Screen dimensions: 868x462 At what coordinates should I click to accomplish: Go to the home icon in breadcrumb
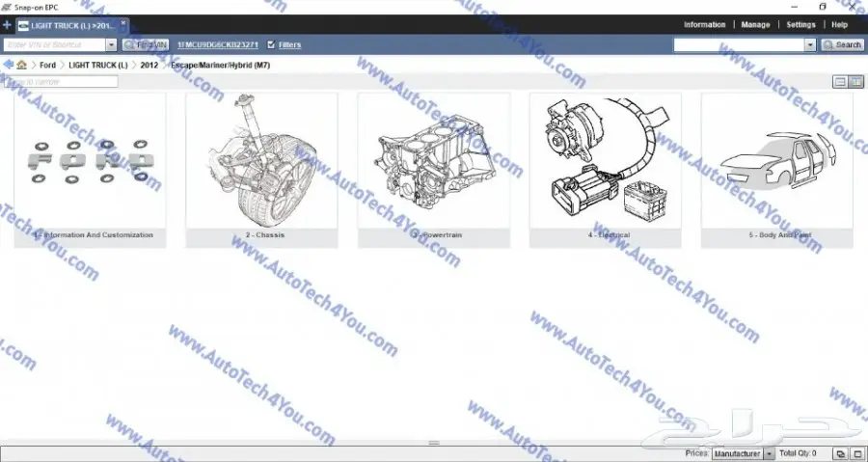point(21,65)
